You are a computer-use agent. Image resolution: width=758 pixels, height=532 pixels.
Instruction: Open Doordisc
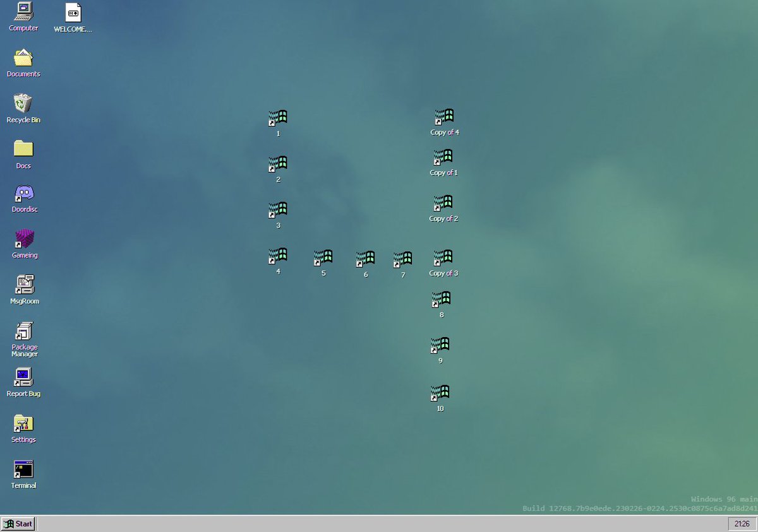click(x=23, y=194)
